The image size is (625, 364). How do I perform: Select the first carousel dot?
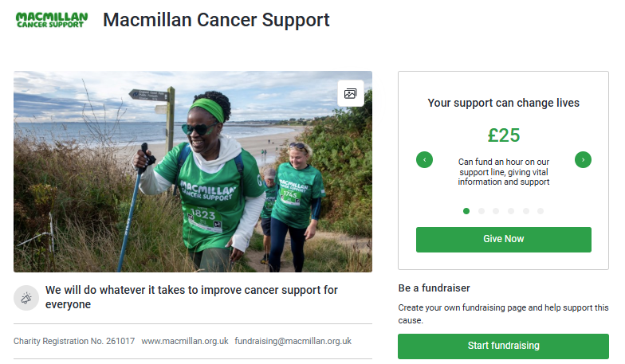pyautogui.click(x=466, y=211)
